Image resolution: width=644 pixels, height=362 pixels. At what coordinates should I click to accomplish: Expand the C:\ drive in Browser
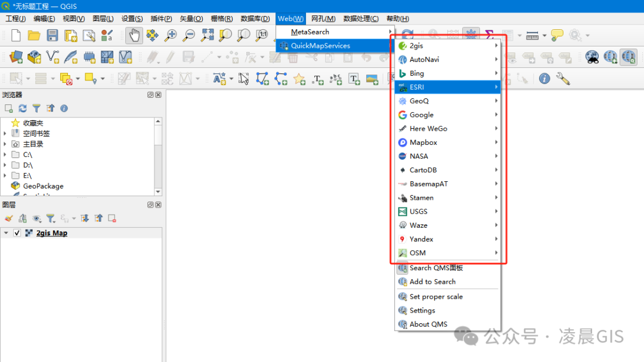click(x=5, y=154)
